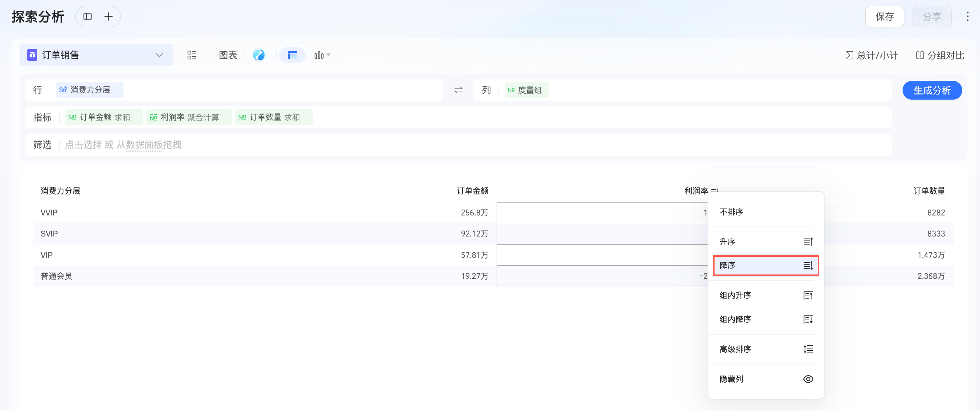Viewport: 980px width, 411px height.
Task: Click the blue smart chart icon
Action: 259,55
